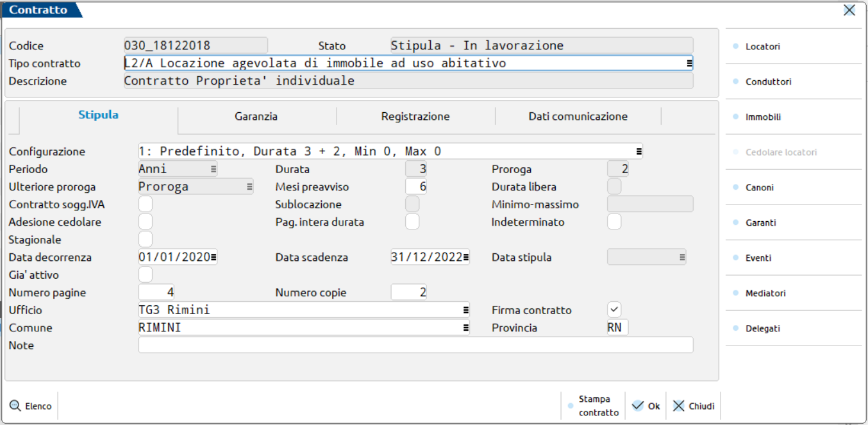The height and width of the screenshot is (425, 868).
Task: Open the Immobili side panel
Action: pyautogui.click(x=763, y=117)
